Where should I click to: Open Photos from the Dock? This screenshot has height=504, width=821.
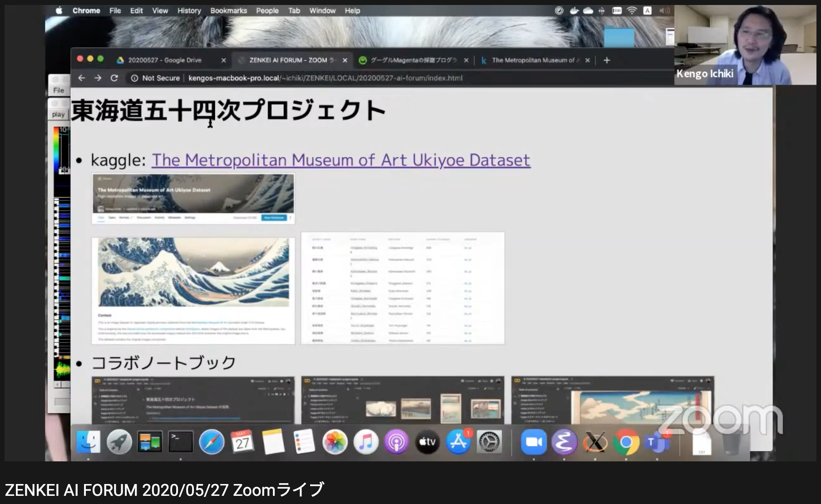[x=335, y=442]
